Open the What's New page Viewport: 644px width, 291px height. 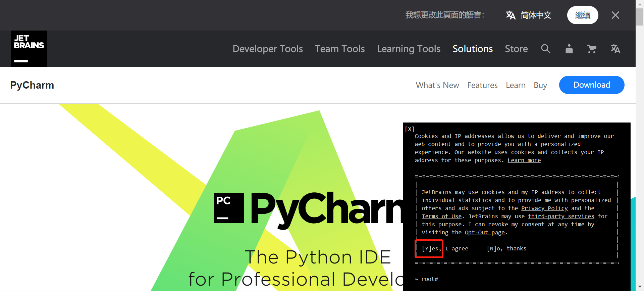437,85
